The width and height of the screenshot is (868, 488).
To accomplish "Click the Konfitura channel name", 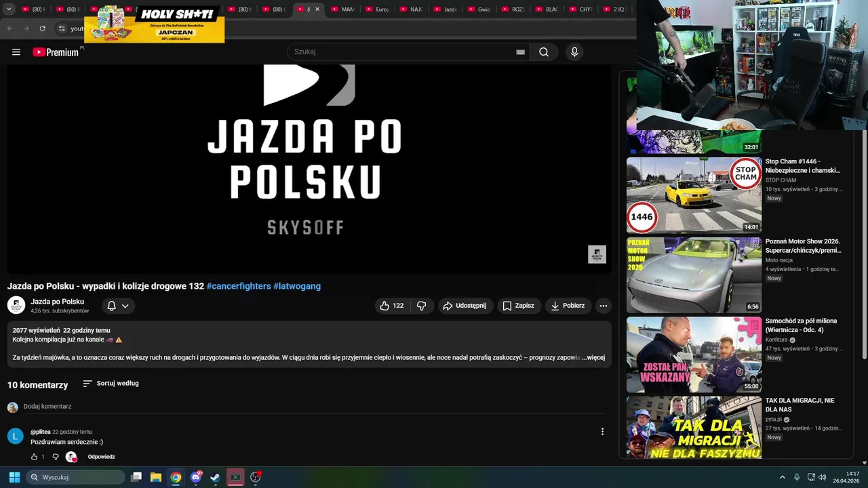I will [776, 340].
